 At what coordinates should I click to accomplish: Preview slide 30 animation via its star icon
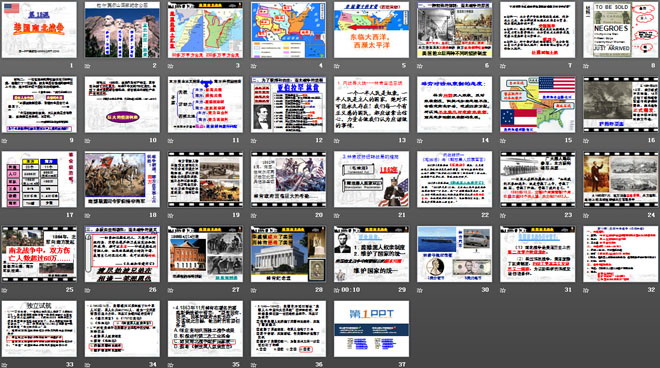pyautogui.click(x=420, y=290)
